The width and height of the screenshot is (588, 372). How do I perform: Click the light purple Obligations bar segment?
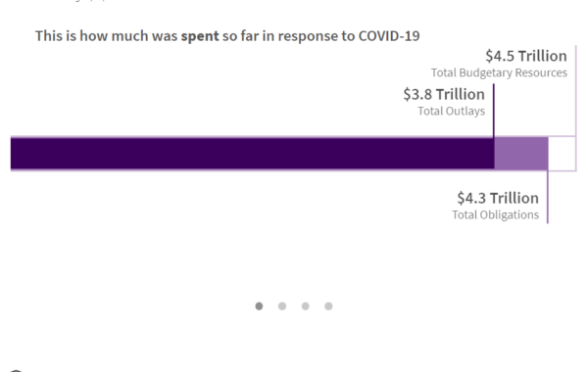coord(521,154)
